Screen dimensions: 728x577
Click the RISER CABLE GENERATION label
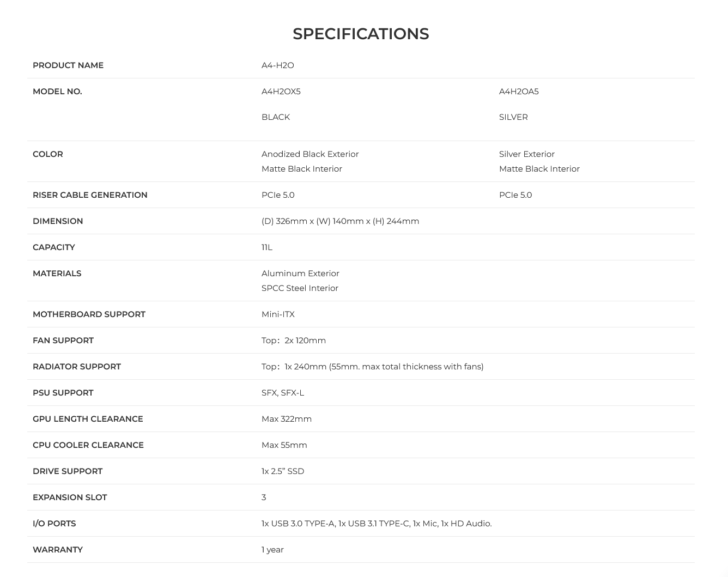point(90,195)
